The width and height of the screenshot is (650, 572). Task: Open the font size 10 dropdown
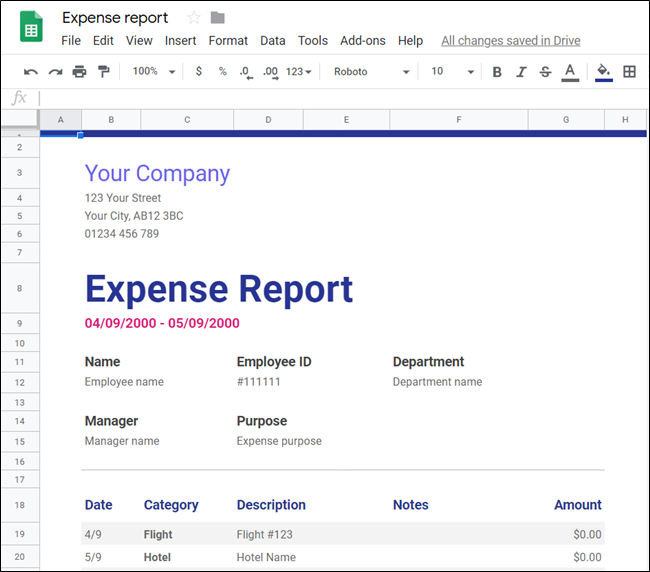point(453,72)
